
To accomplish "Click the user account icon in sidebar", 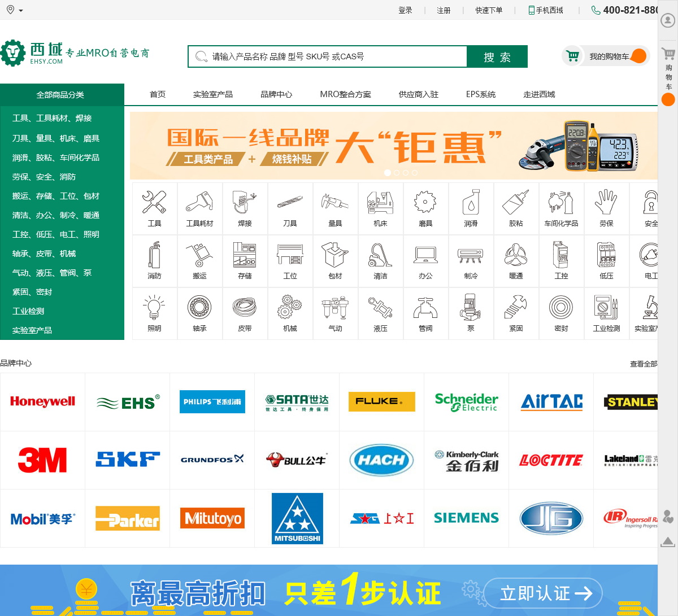I will (668, 21).
